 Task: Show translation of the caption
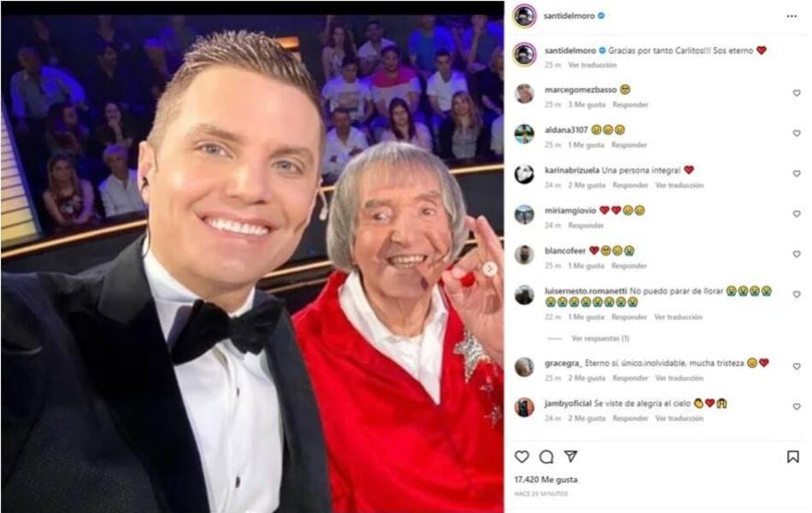(x=592, y=65)
